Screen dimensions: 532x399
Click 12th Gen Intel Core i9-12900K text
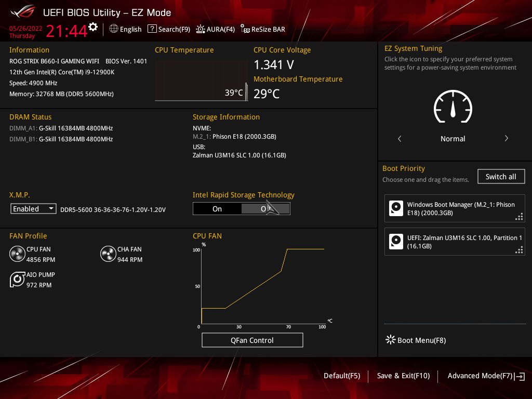tap(62, 72)
